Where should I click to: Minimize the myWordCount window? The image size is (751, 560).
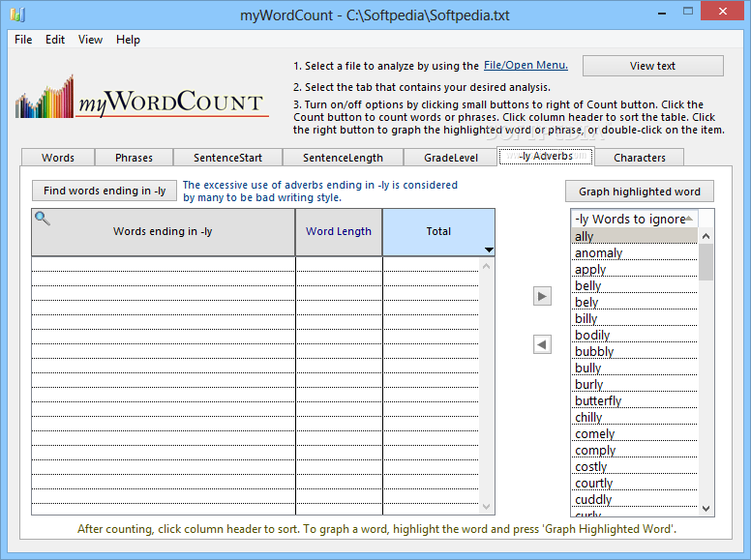(662, 12)
